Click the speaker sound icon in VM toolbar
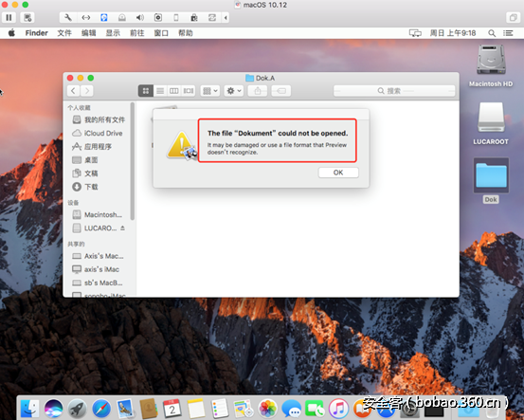 [140, 17]
